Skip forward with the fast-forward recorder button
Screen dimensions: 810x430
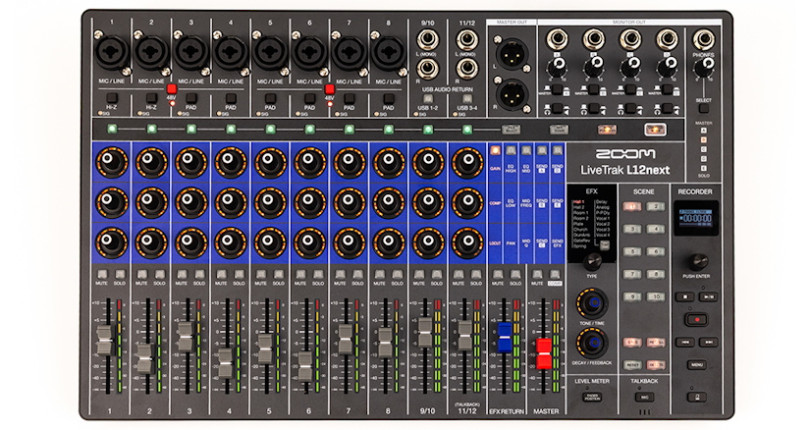(708, 342)
